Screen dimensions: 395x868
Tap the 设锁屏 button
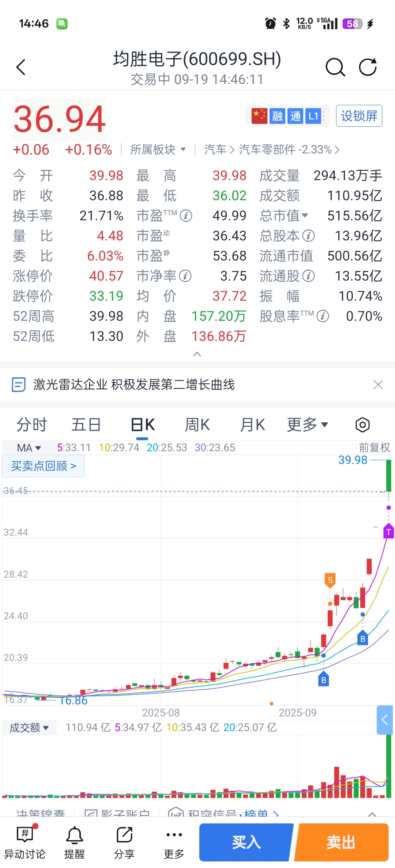coord(359,116)
